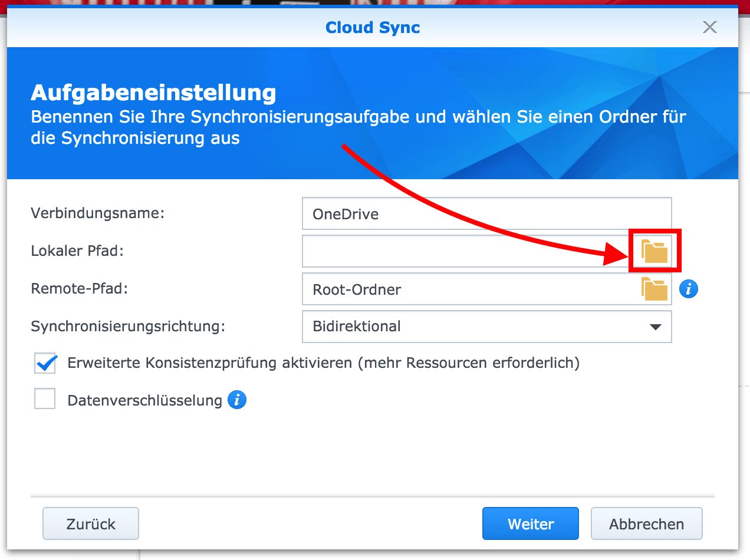Expand the Synchronisierungsrichtung dropdown arrow
Viewport: 750px width, 560px height.
(655, 327)
